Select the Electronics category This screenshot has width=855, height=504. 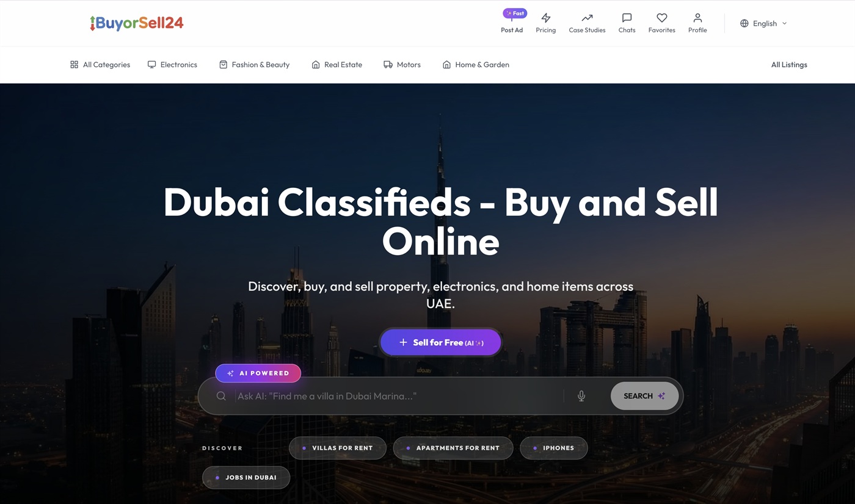(x=172, y=65)
